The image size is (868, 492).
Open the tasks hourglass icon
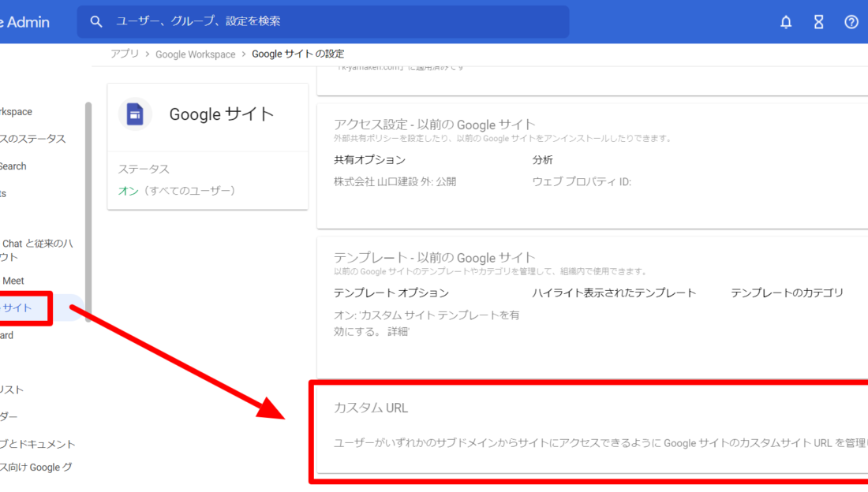pos(819,22)
